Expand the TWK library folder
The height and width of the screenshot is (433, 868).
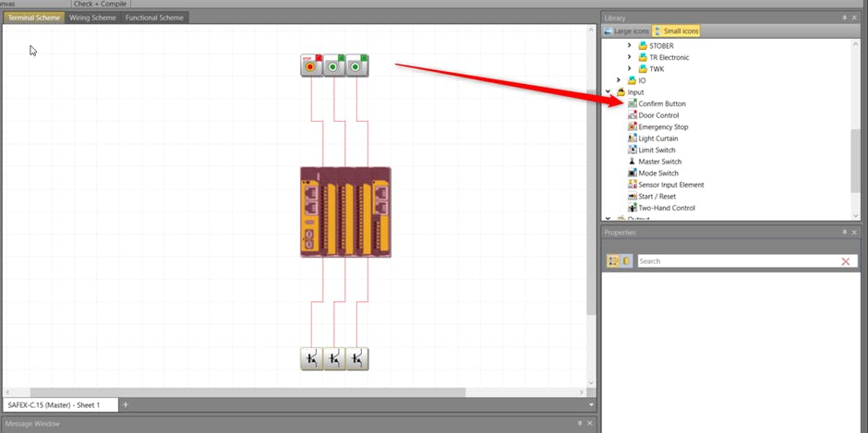click(631, 68)
